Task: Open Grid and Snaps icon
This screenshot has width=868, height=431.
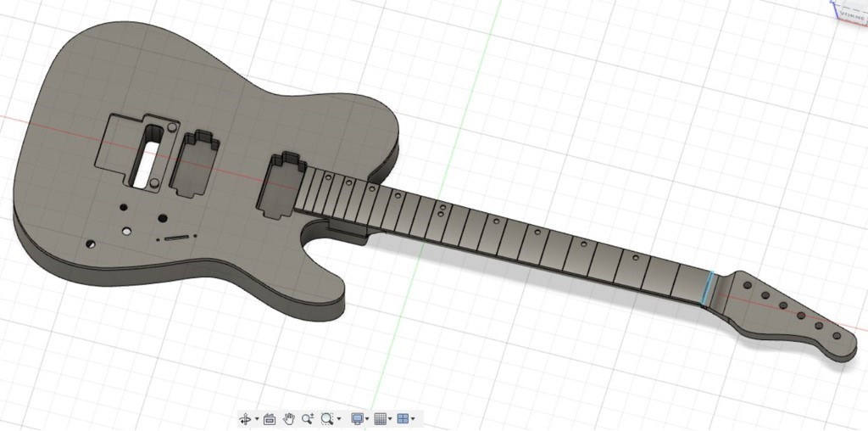Action: click(x=381, y=419)
